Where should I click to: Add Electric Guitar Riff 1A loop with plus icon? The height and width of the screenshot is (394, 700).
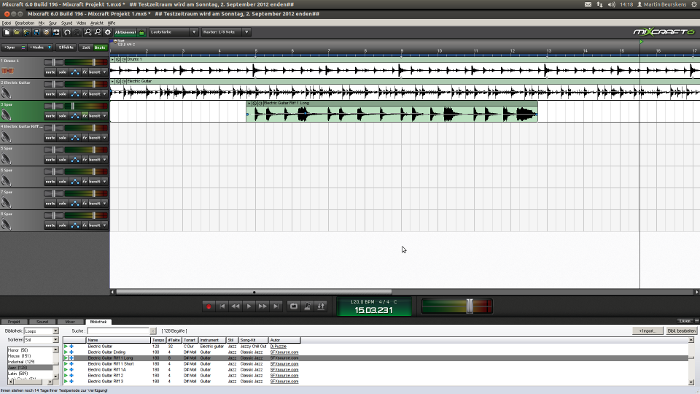(71, 369)
